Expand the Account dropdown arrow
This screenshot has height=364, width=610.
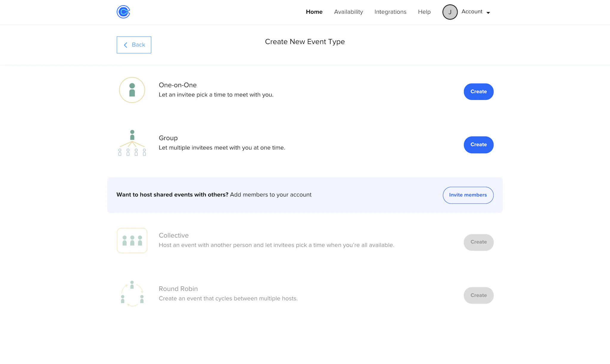coord(488,13)
